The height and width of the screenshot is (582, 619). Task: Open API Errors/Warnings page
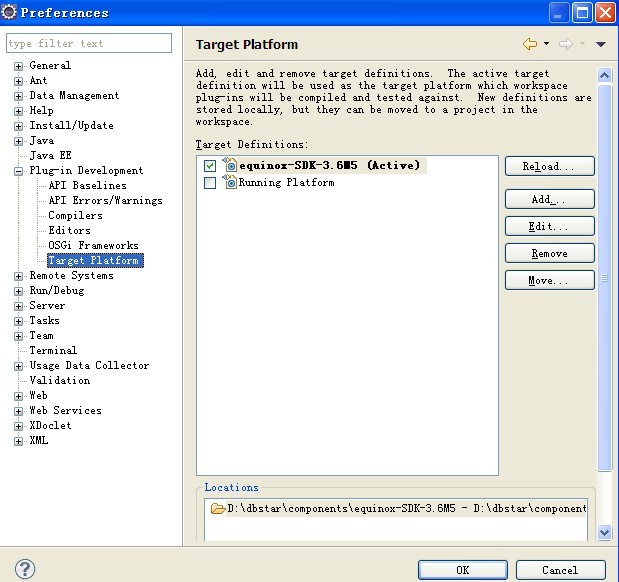tap(105, 200)
